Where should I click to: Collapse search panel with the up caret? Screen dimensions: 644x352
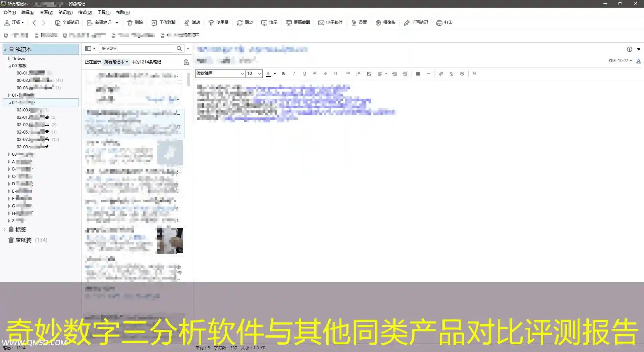tap(188, 49)
